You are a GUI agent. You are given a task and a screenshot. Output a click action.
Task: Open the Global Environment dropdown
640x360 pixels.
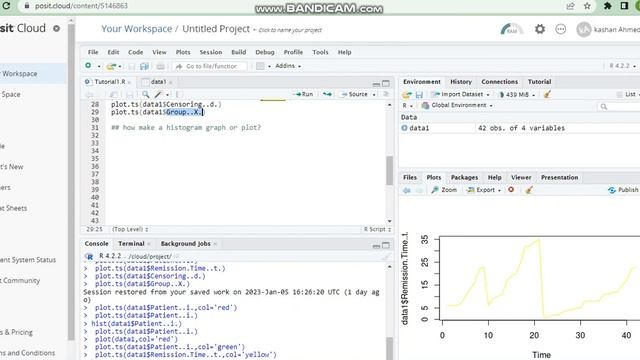[x=457, y=105]
